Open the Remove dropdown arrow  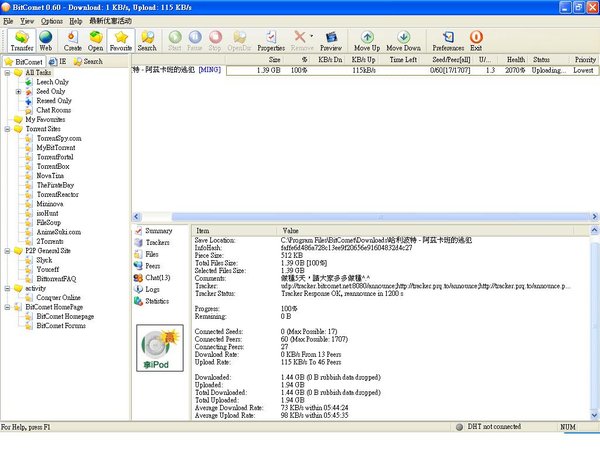point(311,36)
